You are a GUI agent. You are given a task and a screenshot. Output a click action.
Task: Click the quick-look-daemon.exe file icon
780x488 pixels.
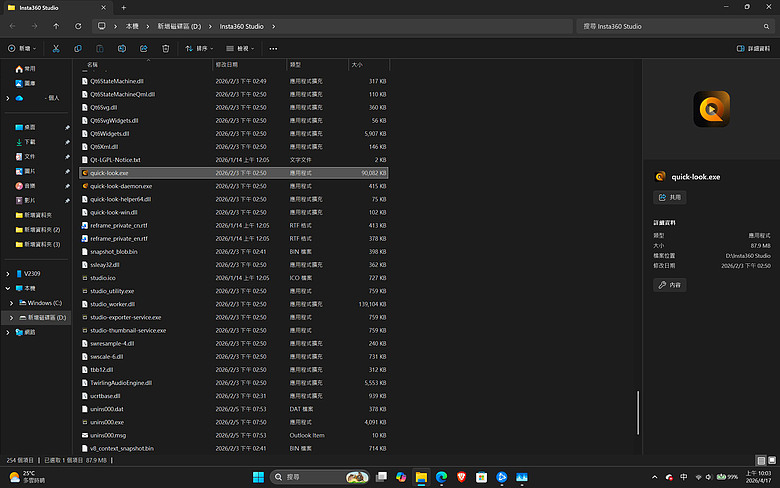tap(85, 186)
